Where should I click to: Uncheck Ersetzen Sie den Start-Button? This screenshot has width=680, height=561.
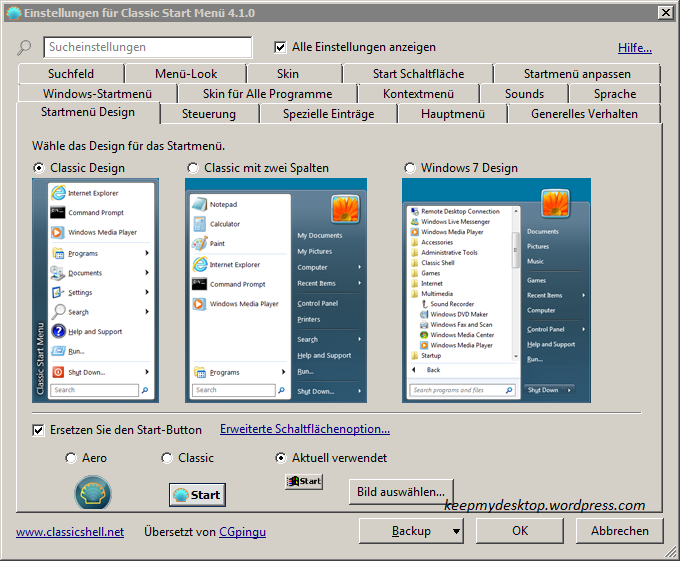coord(39,430)
